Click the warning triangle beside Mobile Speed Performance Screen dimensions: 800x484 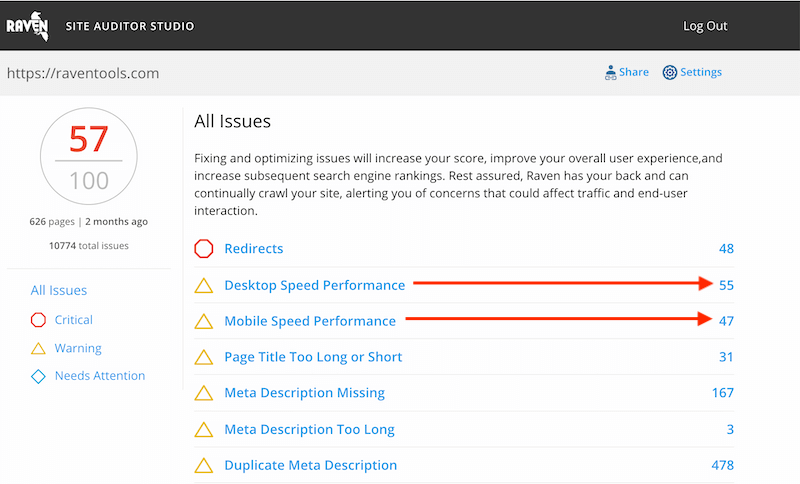pyautogui.click(x=204, y=322)
